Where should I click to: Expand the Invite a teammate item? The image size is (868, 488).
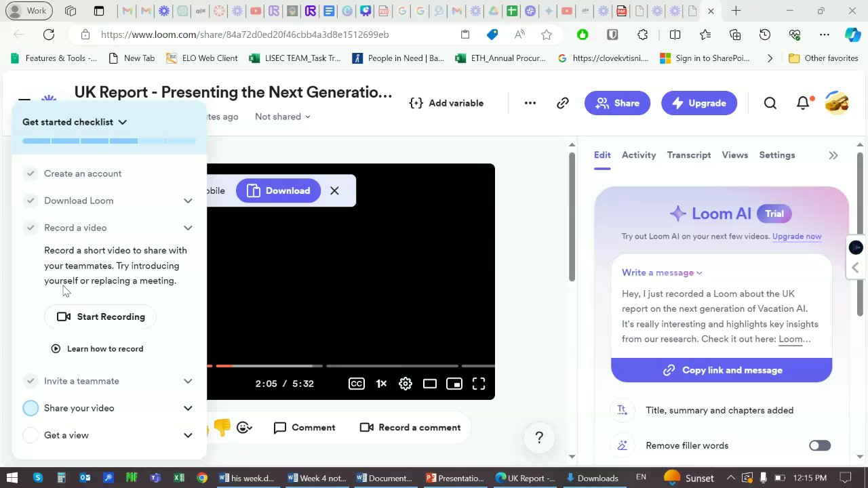(x=188, y=381)
